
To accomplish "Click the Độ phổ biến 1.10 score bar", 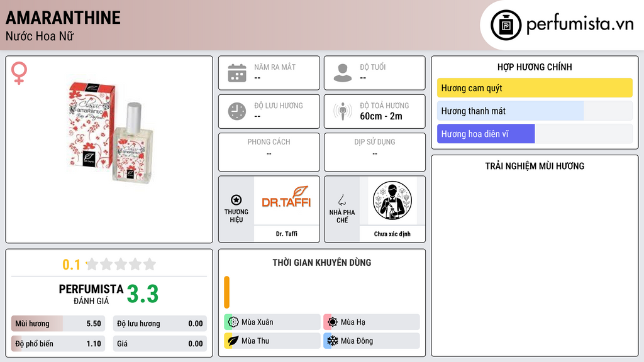I will pyautogui.click(x=58, y=344).
